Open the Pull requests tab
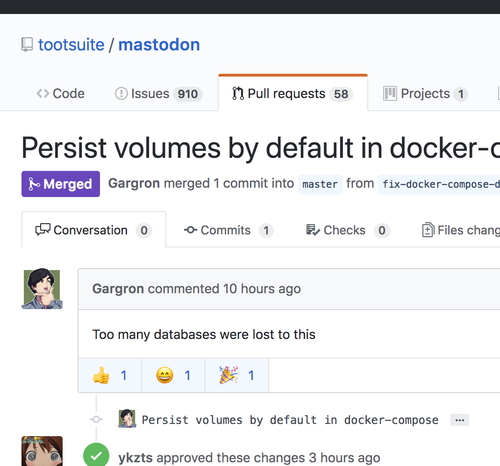The width and height of the screenshot is (500, 466). pyautogui.click(x=293, y=94)
